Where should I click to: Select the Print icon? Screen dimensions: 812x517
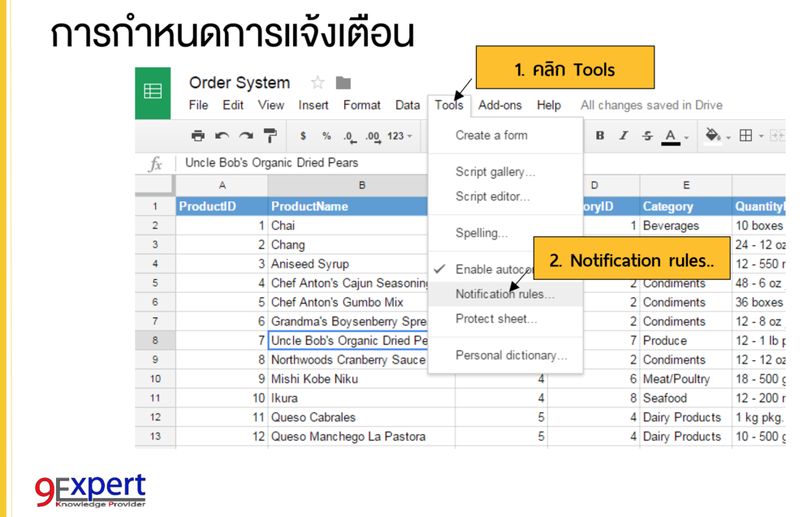point(198,136)
